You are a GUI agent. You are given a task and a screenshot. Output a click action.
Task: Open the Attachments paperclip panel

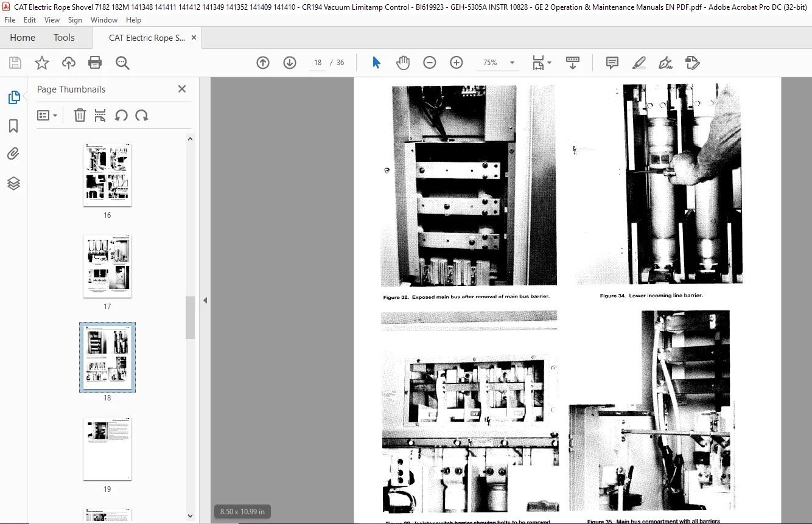pyautogui.click(x=13, y=154)
